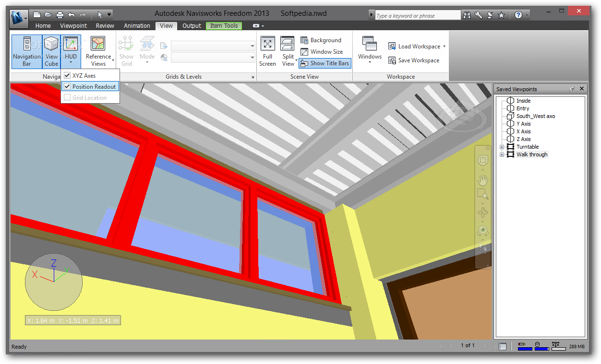Open the Help dropdown arrow
The width and height of the screenshot is (601, 364).
point(527,15)
